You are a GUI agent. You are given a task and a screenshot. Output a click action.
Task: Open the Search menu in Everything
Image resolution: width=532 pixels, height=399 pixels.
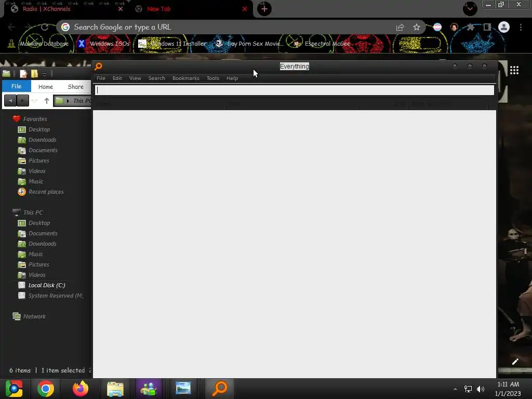tap(156, 78)
